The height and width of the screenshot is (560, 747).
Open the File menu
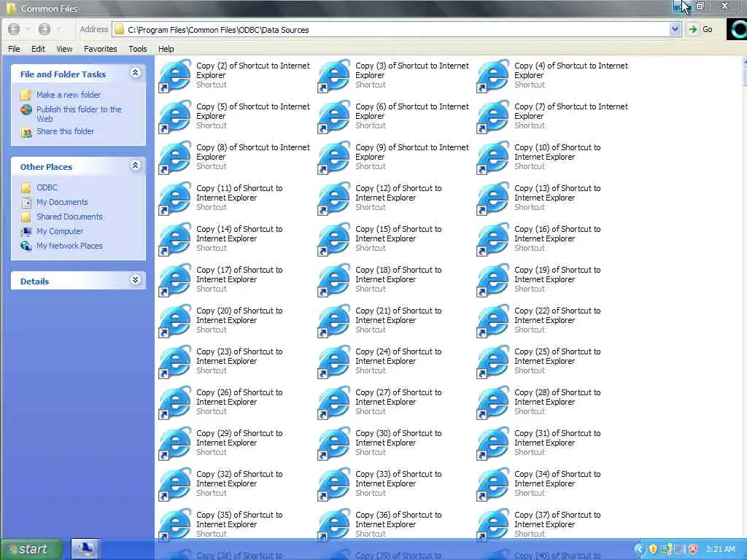click(14, 49)
